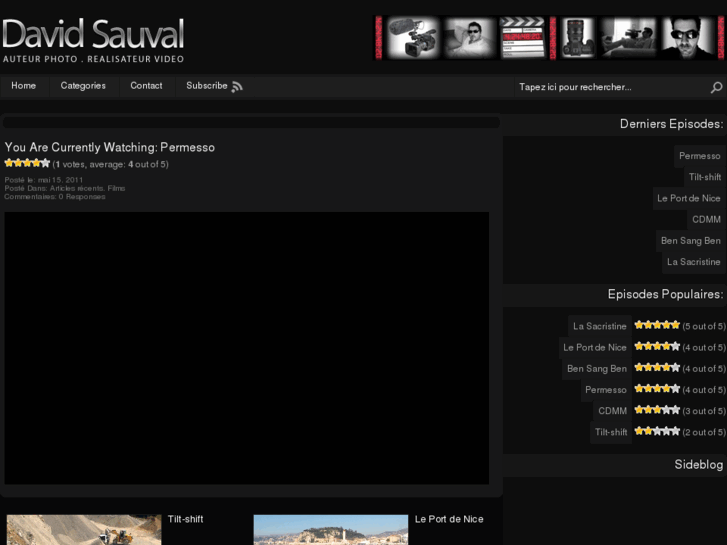Click the video camera photo in header strip
727x545 pixels.
(412, 38)
